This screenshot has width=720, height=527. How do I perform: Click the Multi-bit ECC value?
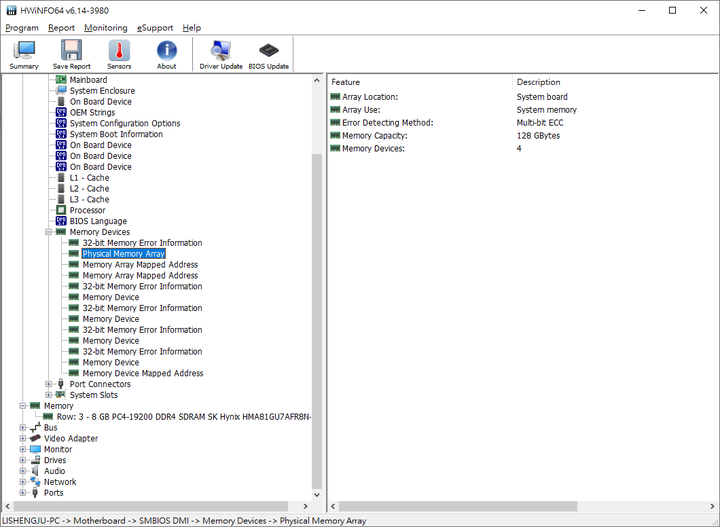pos(540,123)
